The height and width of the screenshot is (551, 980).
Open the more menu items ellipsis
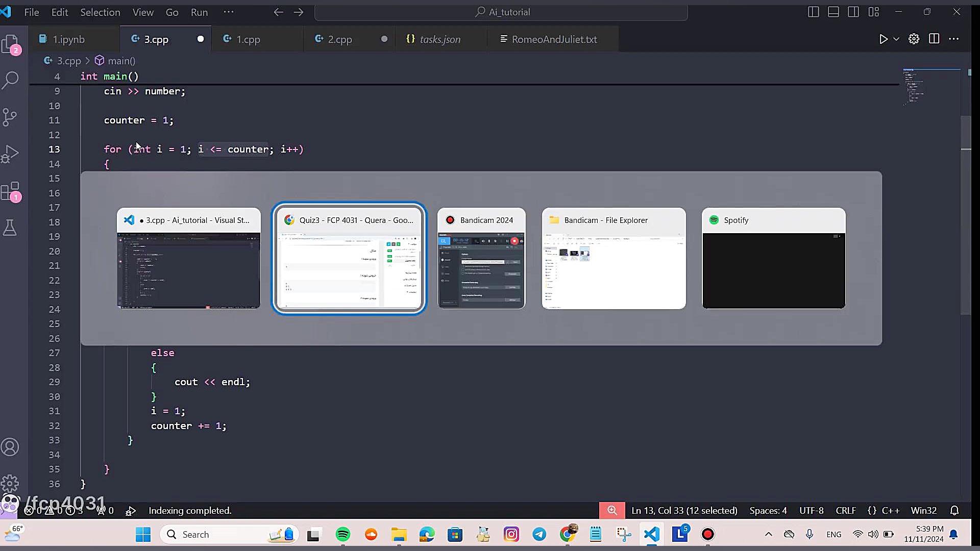coord(229,12)
